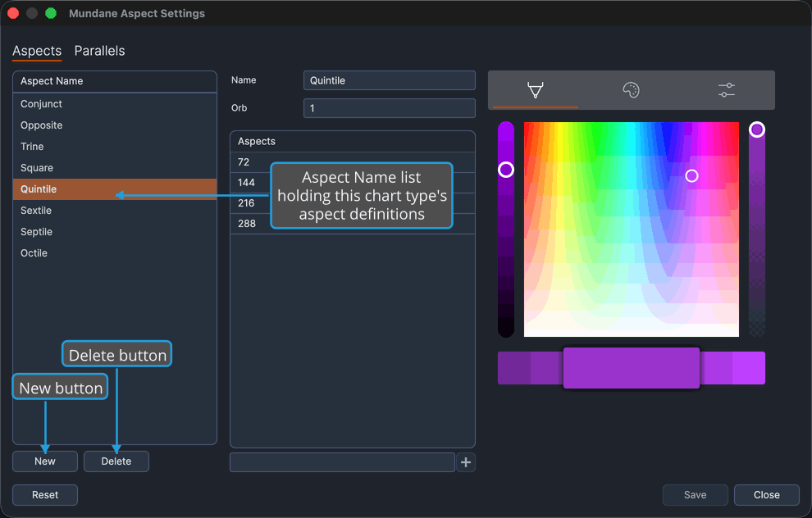Select Square in aspect list
This screenshot has height=518, width=812.
(115, 168)
